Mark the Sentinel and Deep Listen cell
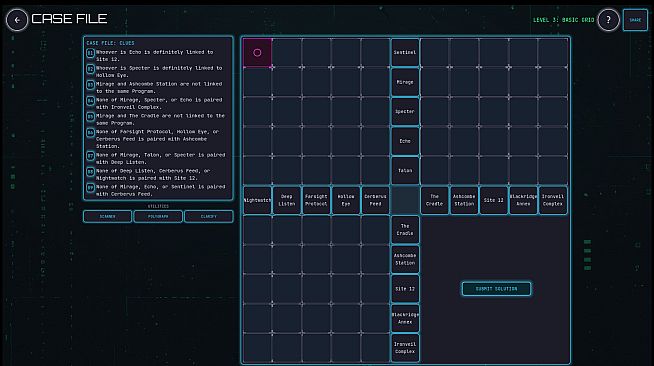This screenshot has height=366, width=654. pyautogui.click(x=287, y=53)
